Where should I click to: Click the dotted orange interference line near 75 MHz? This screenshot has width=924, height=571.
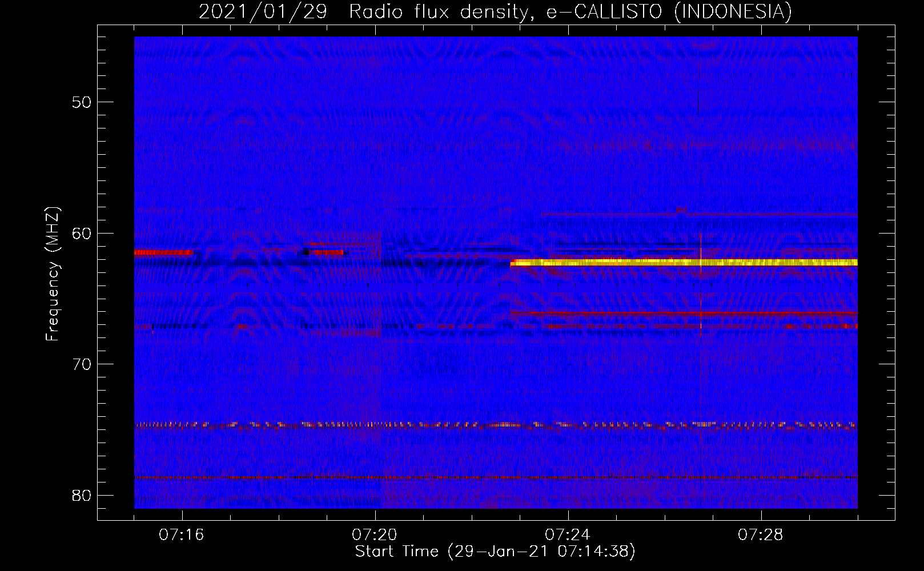click(496, 425)
